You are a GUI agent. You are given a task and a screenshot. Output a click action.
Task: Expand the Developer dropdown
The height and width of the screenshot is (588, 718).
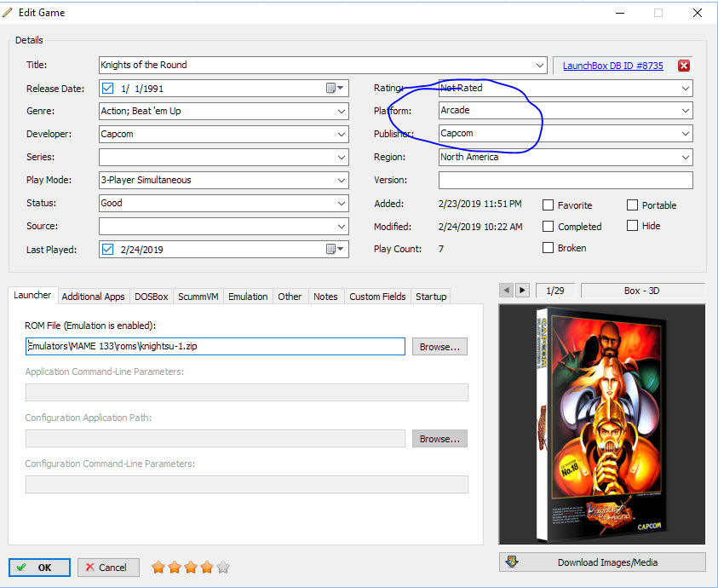(342, 135)
